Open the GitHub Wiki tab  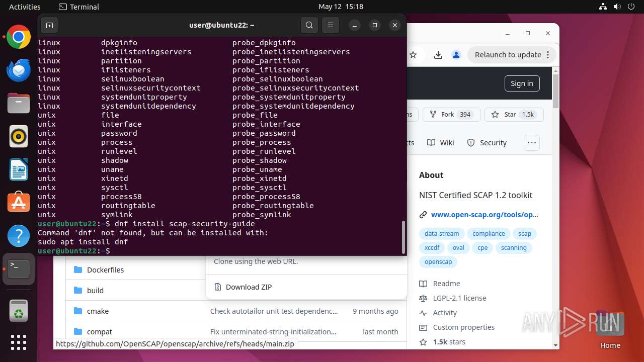[441, 143]
